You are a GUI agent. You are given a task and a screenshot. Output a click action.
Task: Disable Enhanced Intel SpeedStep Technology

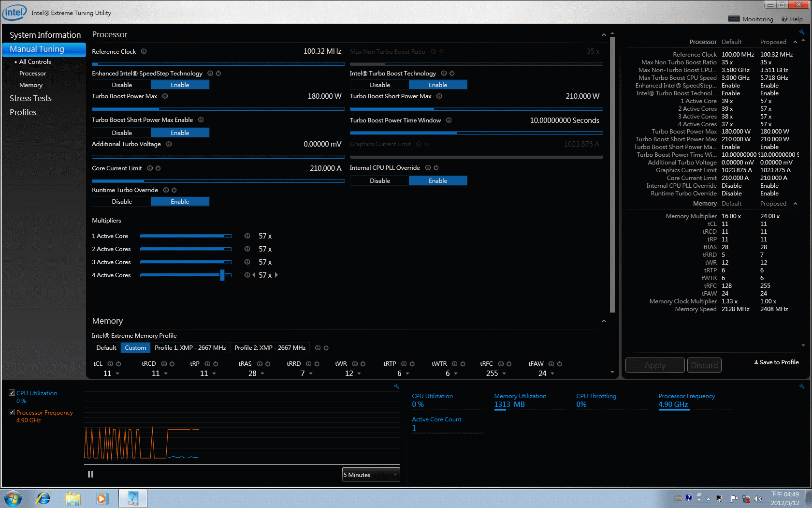(122, 85)
